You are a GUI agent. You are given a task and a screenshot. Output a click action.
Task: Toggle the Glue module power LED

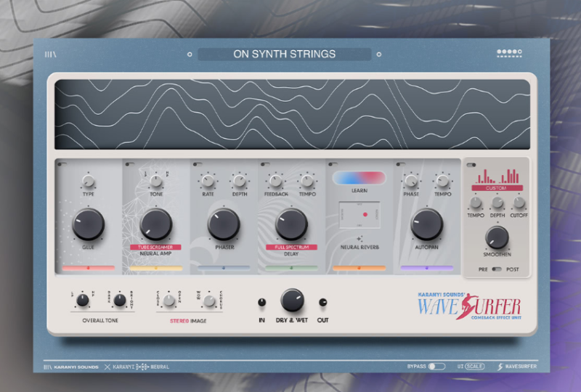[61, 165]
